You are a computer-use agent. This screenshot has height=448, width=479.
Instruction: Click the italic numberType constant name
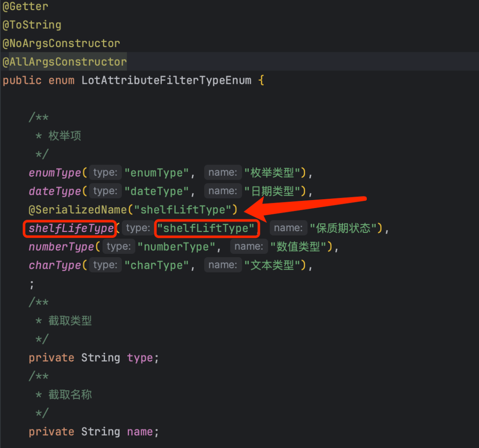[x=61, y=247]
